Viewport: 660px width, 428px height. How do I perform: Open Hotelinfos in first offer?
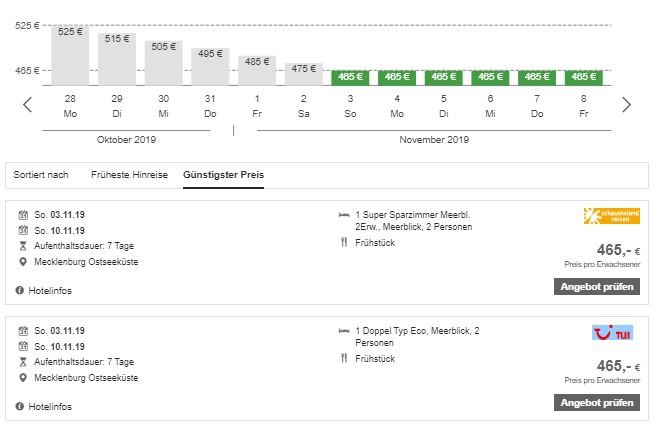click(50, 291)
